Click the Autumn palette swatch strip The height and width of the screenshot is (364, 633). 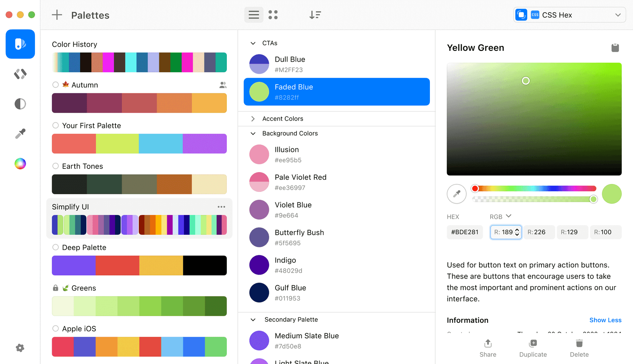[x=139, y=103]
